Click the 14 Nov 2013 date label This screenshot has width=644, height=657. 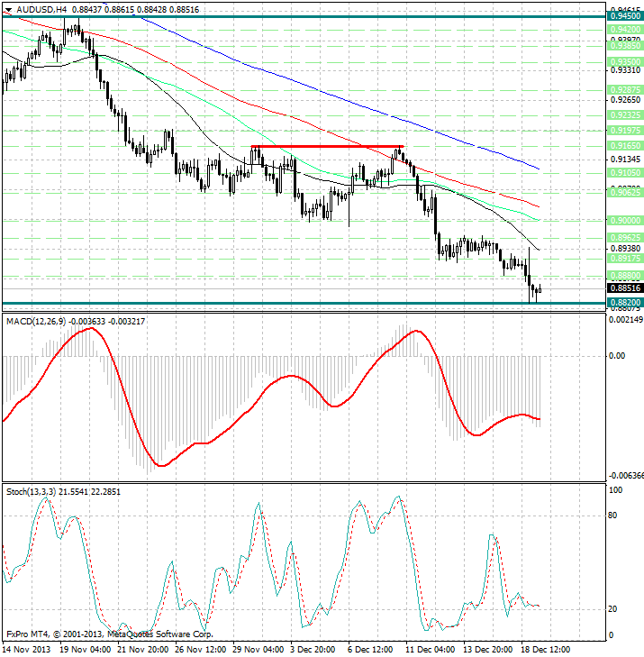coord(28,648)
